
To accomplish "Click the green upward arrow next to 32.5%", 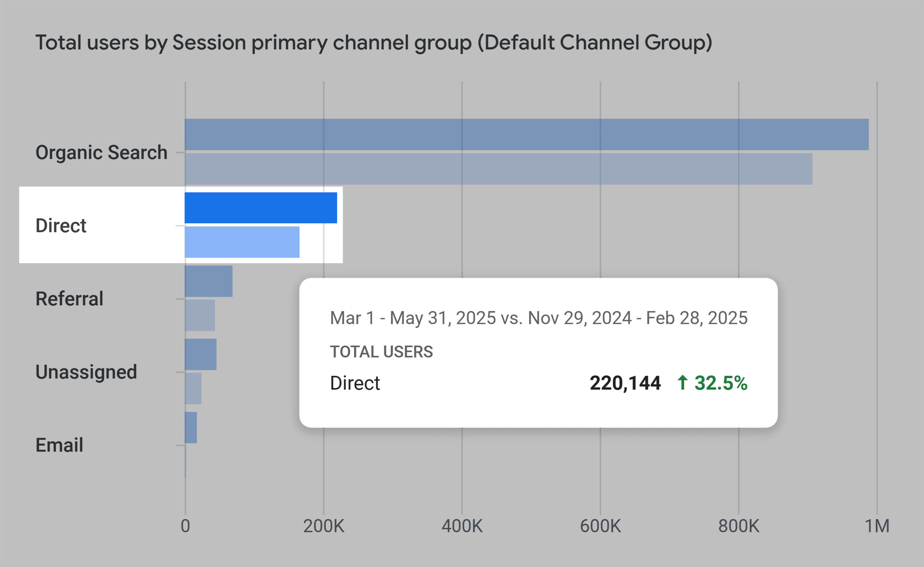I will [683, 383].
